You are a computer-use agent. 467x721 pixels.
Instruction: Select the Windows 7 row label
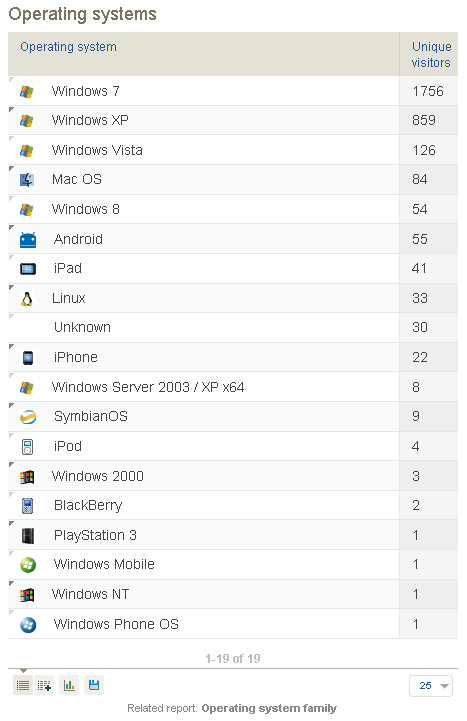(85, 91)
